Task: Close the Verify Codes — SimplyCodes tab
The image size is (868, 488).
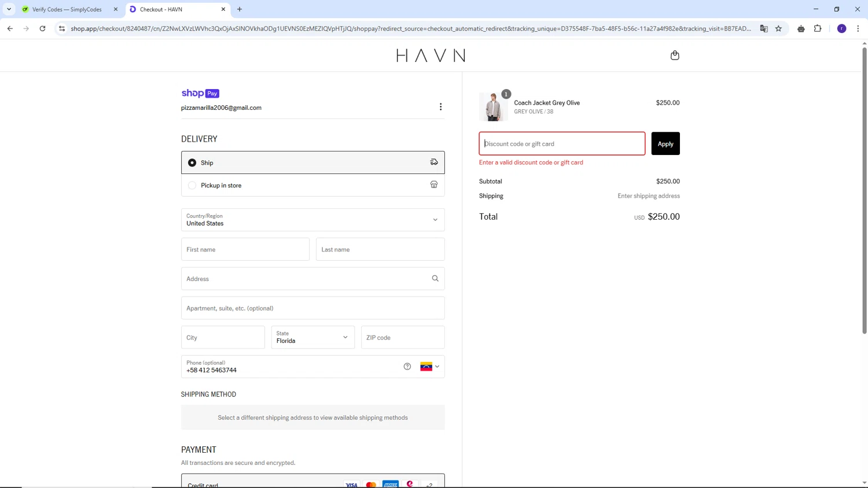Action: pos(116,9)
